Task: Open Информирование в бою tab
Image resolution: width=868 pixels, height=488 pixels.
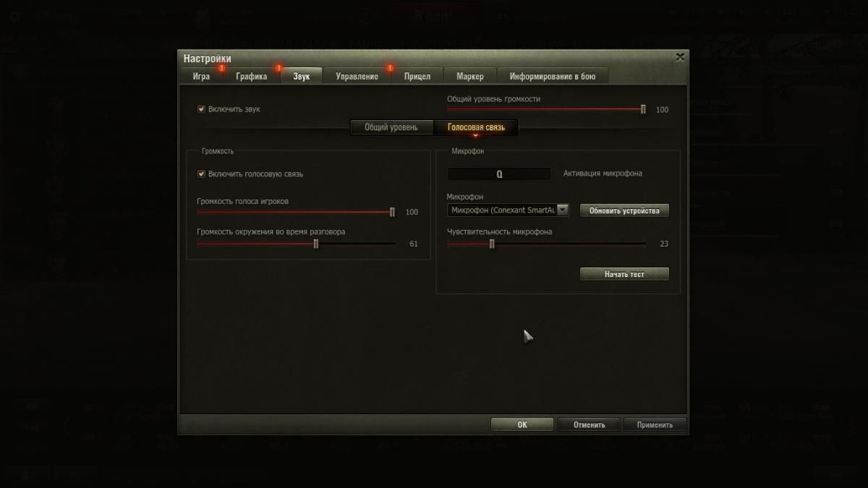Action: pos(552,76)
